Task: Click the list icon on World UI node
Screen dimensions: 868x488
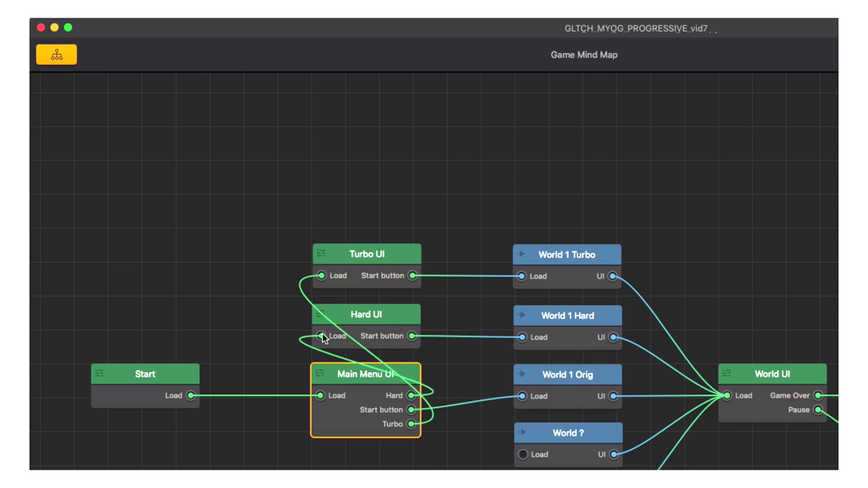Action: 727,373
